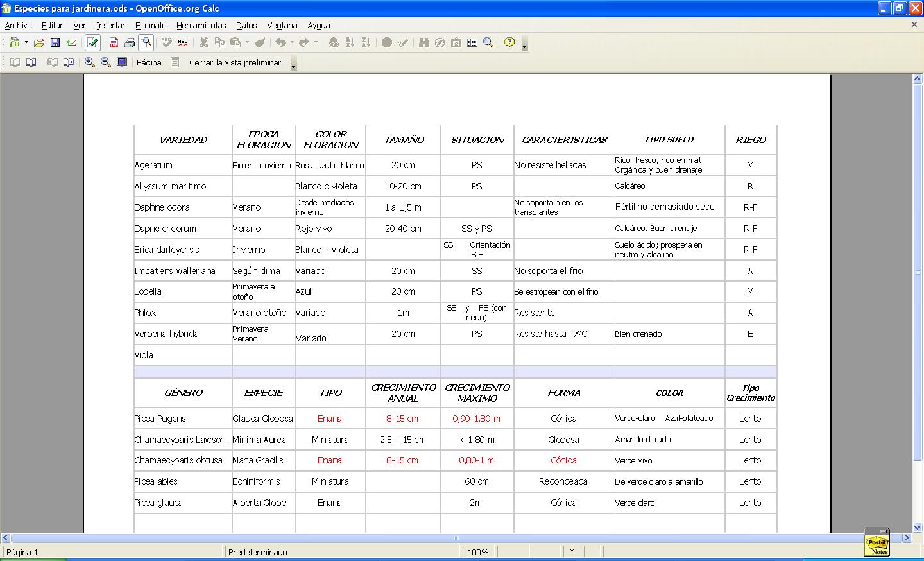The image size is (924, 561).
Task: Open Data Sources table icon
Action: pyautogui.click(x=472, y=43)
